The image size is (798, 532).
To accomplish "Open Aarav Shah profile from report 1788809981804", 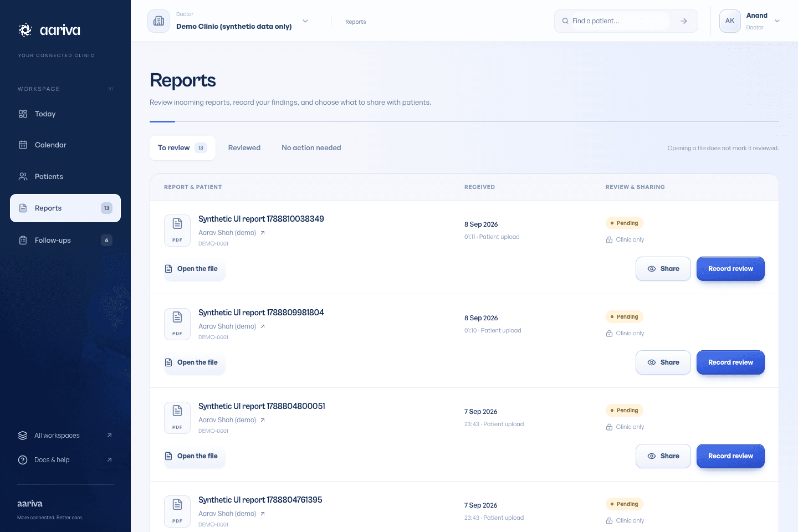I will 232,326.
